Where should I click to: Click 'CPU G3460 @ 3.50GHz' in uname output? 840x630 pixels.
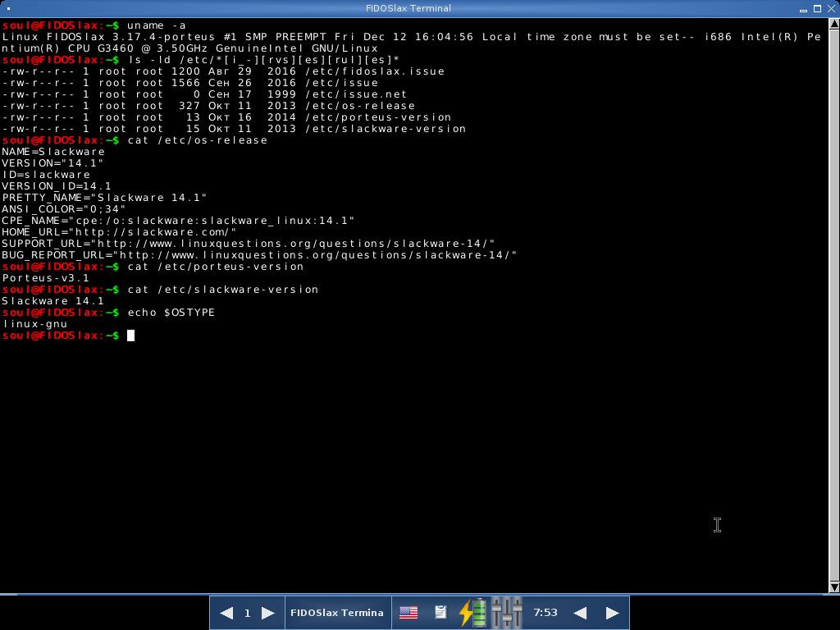coord(137,48)
